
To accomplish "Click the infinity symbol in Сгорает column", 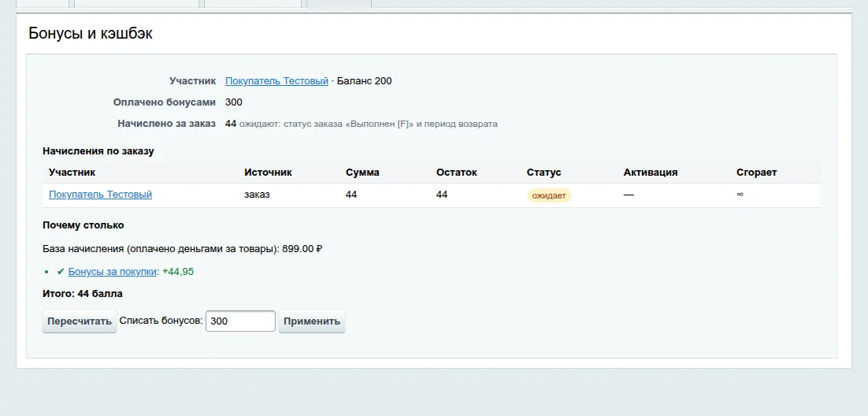I will [740, 195].
